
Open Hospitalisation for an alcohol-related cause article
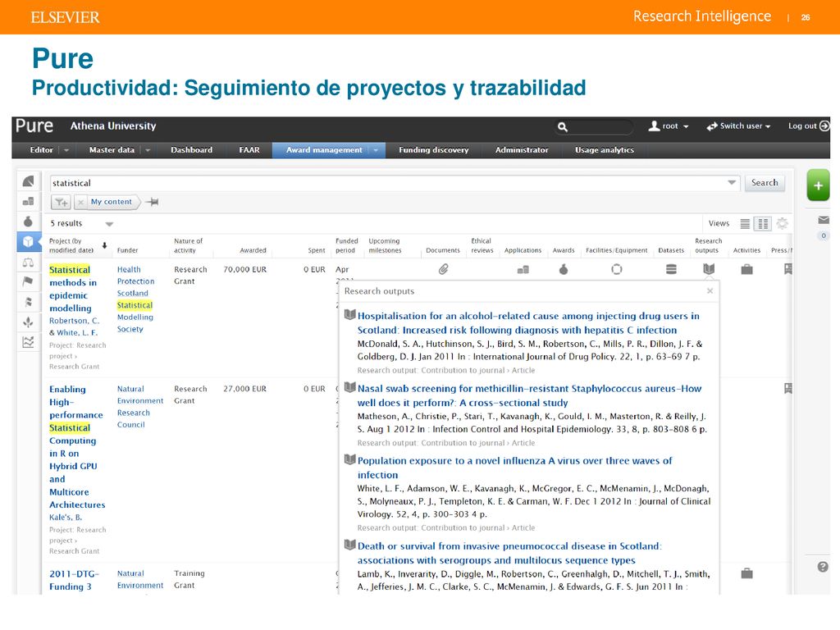pos(528,323)
